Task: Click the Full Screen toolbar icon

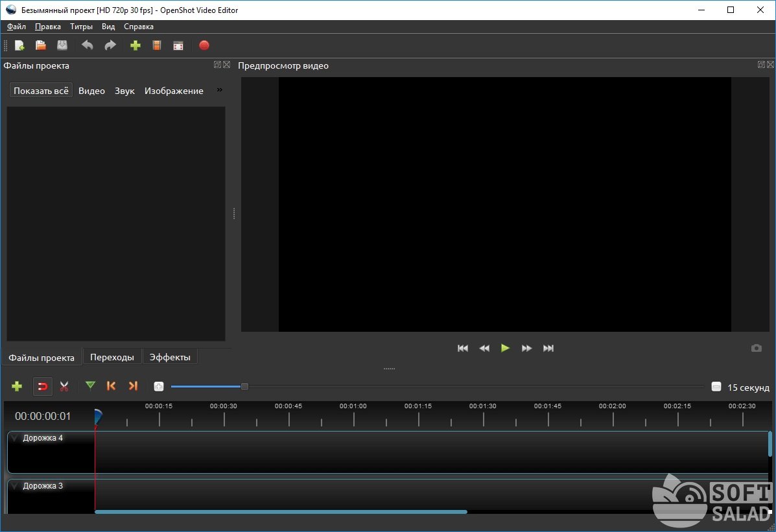Action: (178, 45)
